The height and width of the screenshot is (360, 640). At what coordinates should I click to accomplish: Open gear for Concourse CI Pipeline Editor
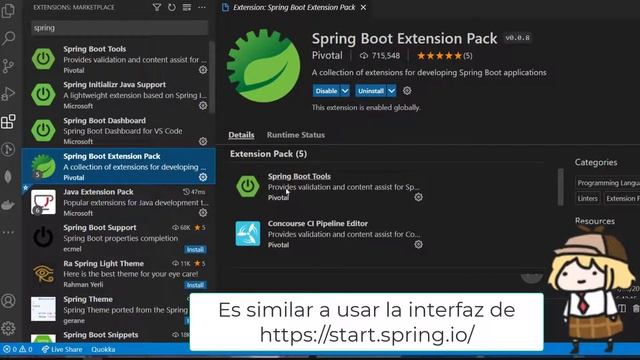coord(418,244)
